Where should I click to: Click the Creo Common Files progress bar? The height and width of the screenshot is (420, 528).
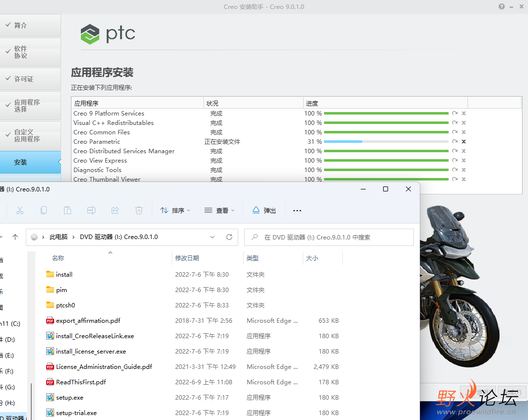tap(386, 132)
